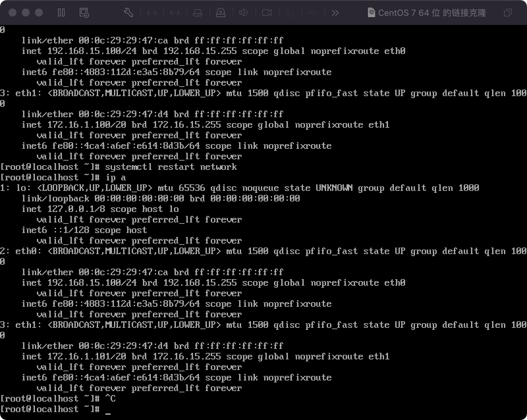527x420 pixels.
Task: Open the CD/DVD drive icon
Action: (x=221, y=13)
